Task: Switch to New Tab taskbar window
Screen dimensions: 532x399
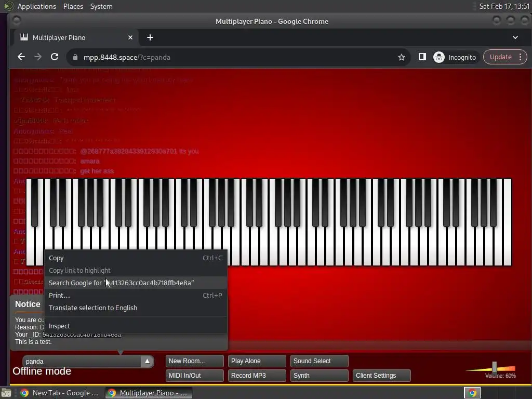Action: click(60, 393)
